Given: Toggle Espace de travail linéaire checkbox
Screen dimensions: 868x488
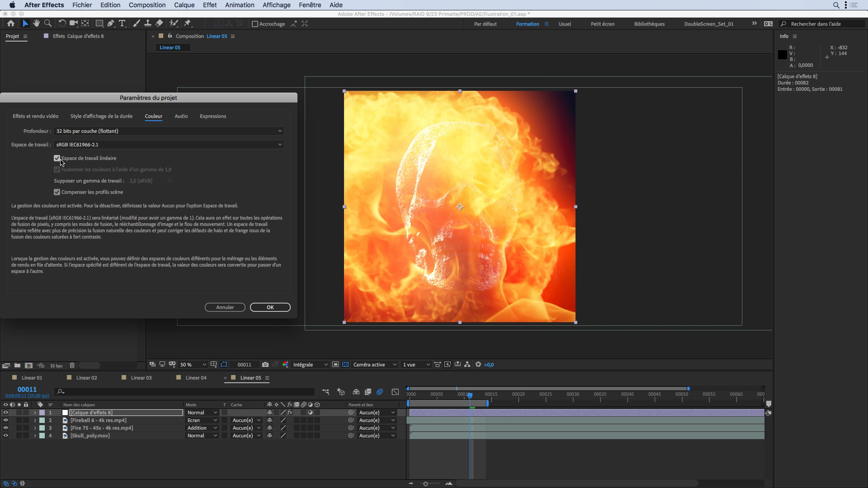Looking at the screenshot, I should (57, 158).
